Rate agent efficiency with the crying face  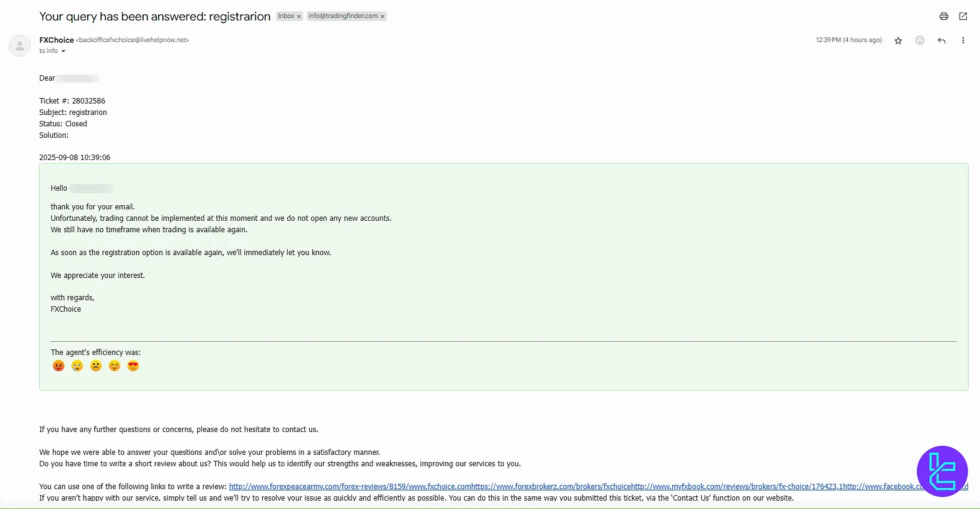coord(77,366)
